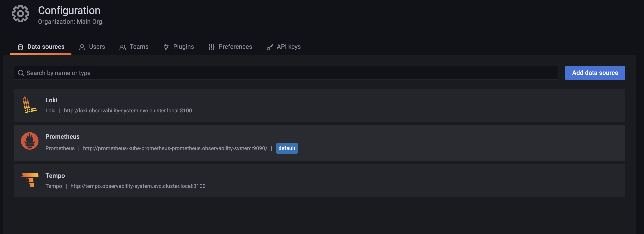Viewport: 644px width, 234px height.
Task: Open the Users tab
Action: point(92,47)
